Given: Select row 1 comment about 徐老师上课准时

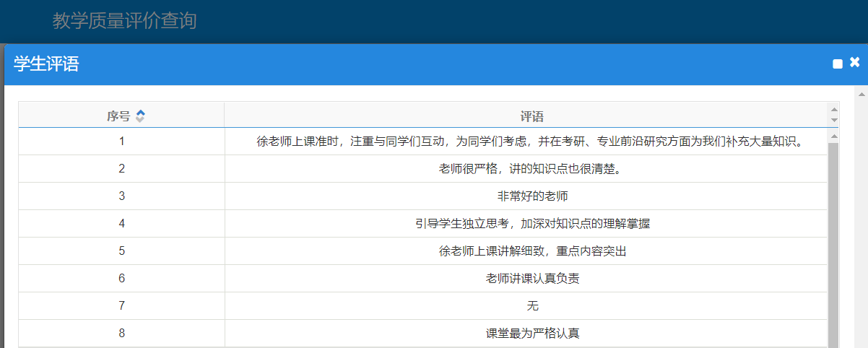Looking at the screenshot, I should point(531,142).
